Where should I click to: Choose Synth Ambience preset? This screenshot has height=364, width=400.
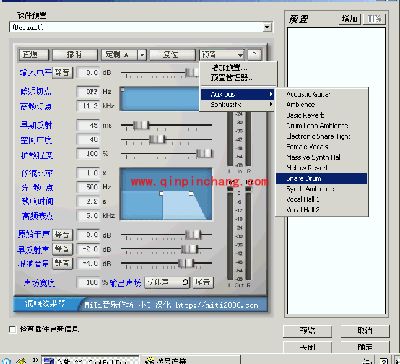tap(322, 189)
